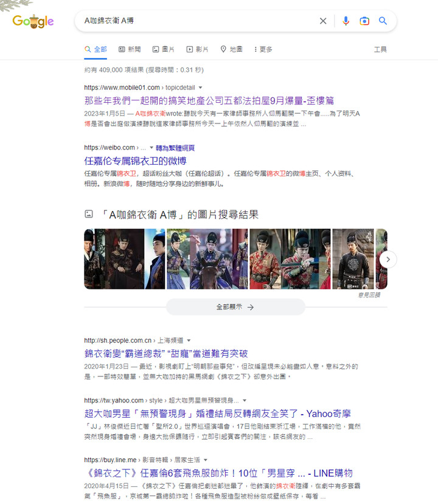The height and width of the screenshot is (504, 438).
Task: Start voice search with the microphone icon
Action: click(346, 21)
